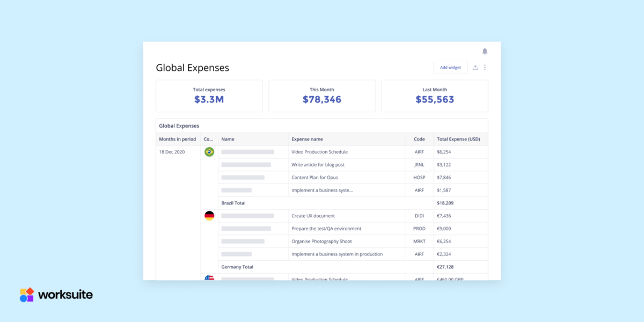Sort by the Total Expense (USD) column

point(460,139)
